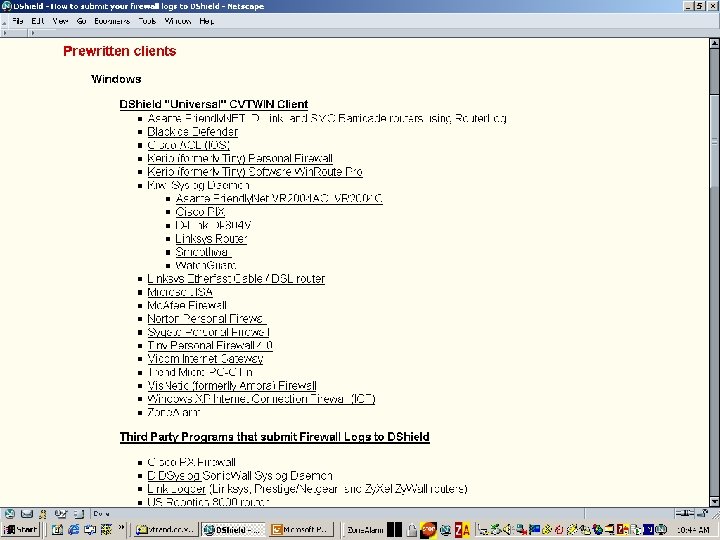Click the ZoneAlarm red STOP button

pos(428,530)
